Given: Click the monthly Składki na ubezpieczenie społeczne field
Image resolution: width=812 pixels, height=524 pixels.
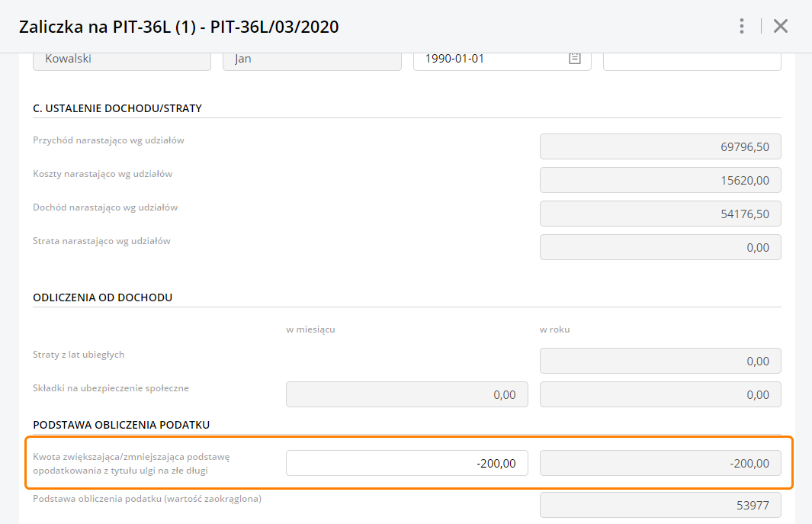Looking at the screenshot, I should (x=406, y=394).
